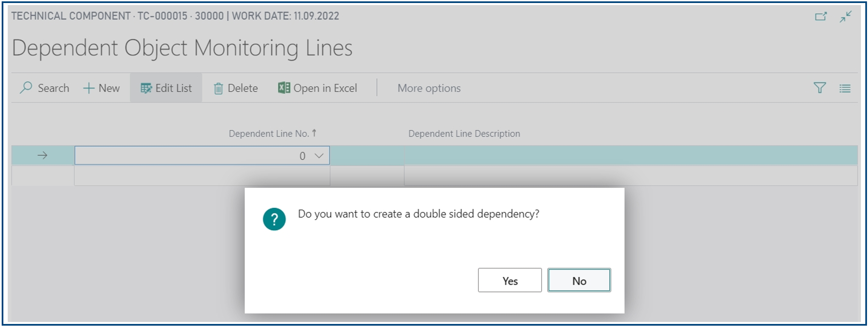Click the Dependent Object Monitoring Lines title
868x327 pixels.
pos(182,48)
